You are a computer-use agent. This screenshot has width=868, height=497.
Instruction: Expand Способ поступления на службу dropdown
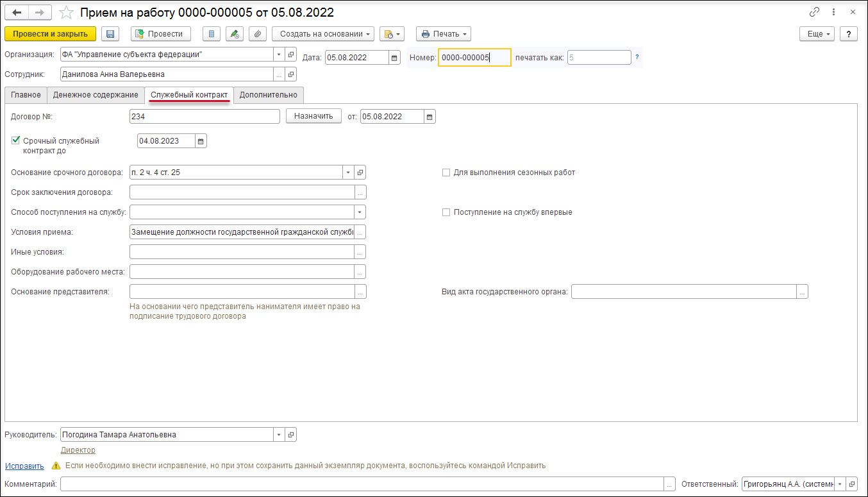[360, 212]
